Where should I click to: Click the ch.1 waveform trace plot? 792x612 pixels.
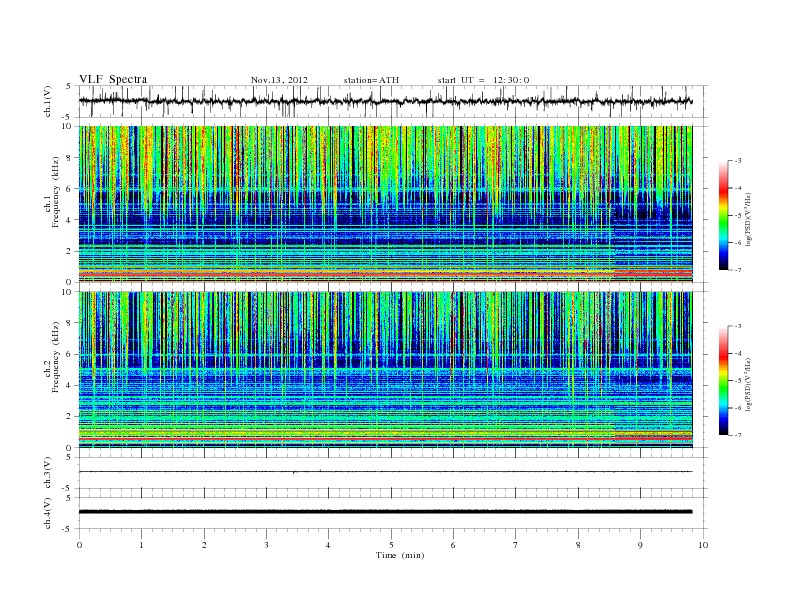point(385,101)
